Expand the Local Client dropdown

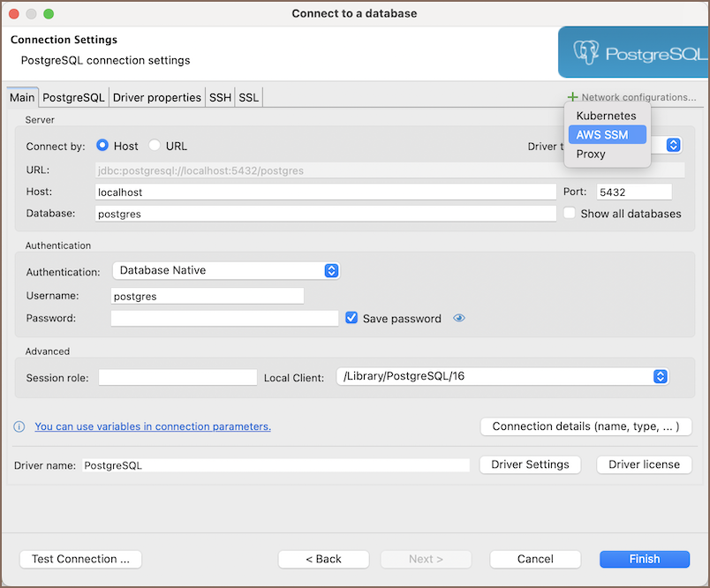(660, 376)
